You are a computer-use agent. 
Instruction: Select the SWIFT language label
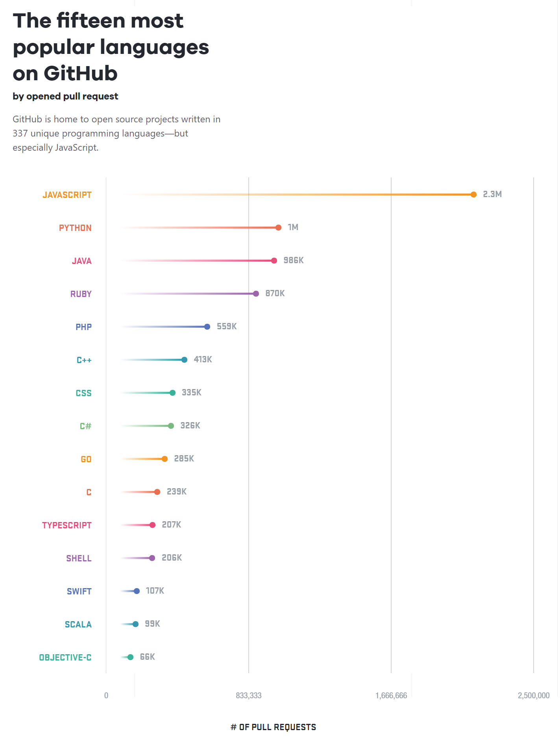pyautogui.click(x=79, y=591)
